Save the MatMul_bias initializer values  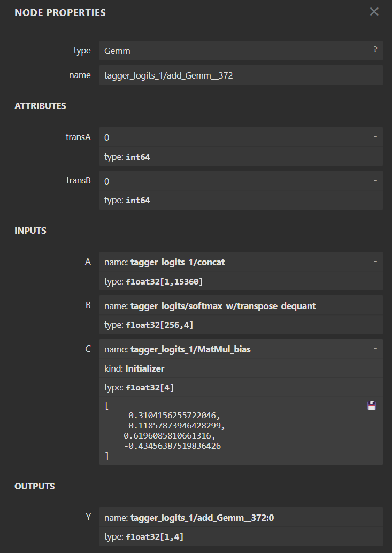click(x=372, y=405)
